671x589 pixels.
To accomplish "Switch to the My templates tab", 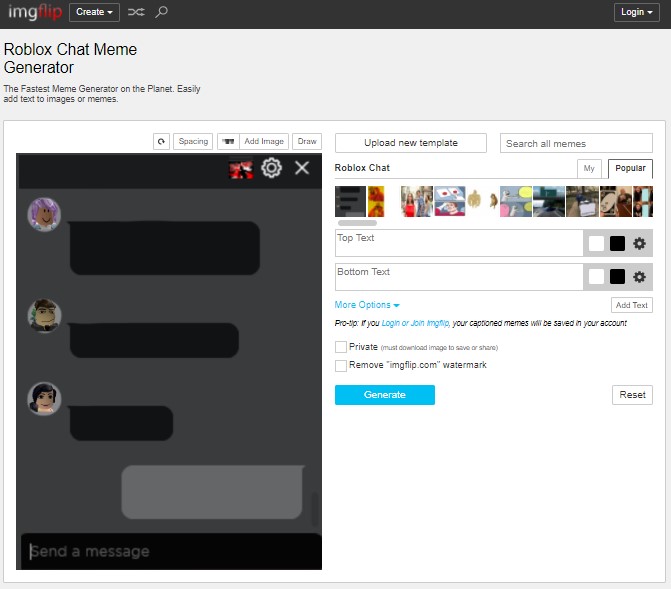I will (x=589, y=169).
